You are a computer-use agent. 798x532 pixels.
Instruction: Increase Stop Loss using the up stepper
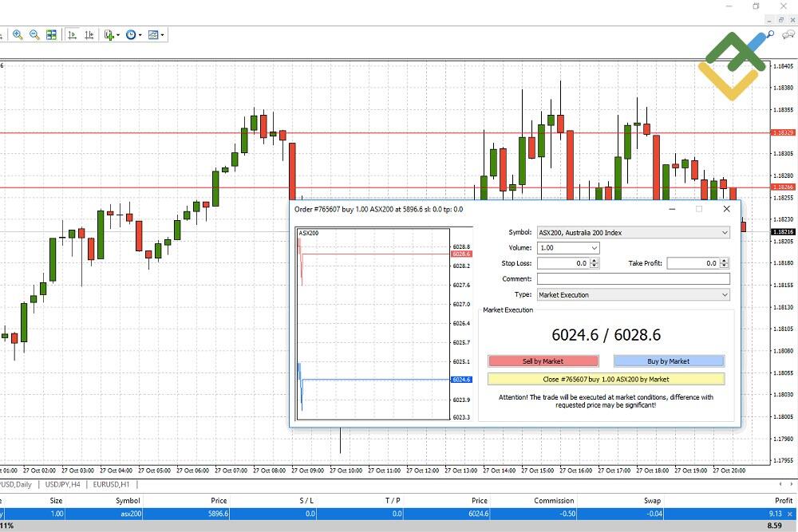tap(595, 260)
